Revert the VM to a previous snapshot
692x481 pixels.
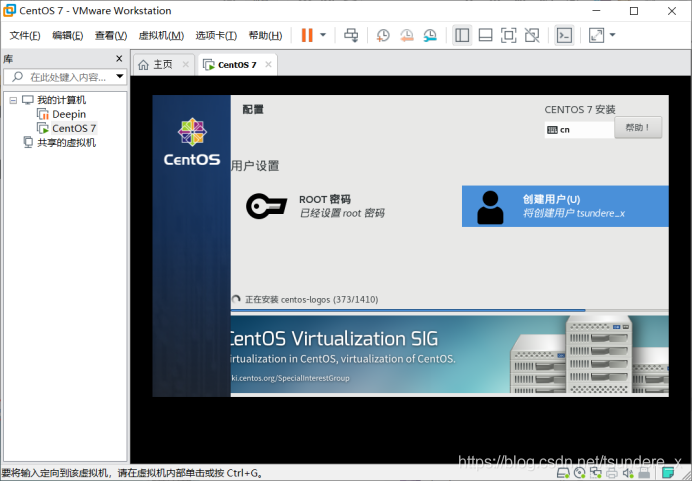406,35
